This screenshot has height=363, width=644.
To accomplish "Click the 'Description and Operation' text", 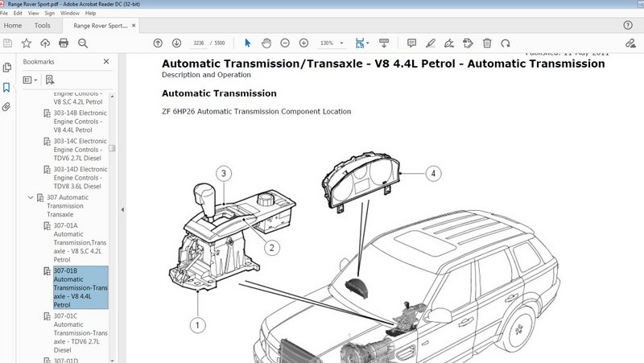I will pyautogui.click(x=206, y=75).
